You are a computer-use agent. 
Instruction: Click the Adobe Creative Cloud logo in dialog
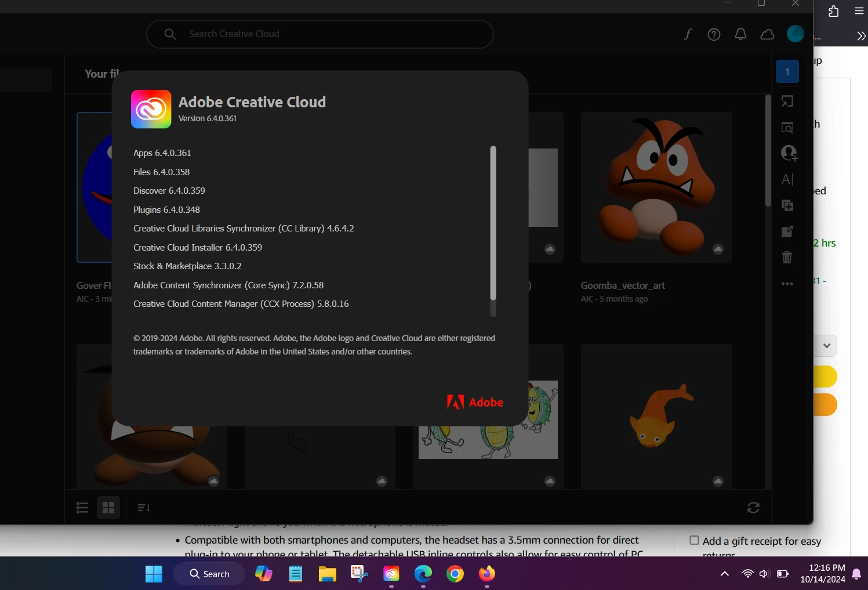151,109
